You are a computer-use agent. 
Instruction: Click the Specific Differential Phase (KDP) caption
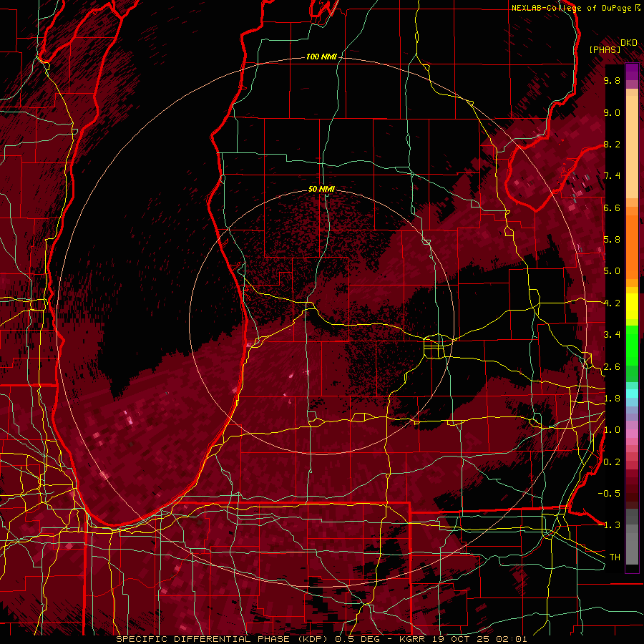[x=223, y=639]
